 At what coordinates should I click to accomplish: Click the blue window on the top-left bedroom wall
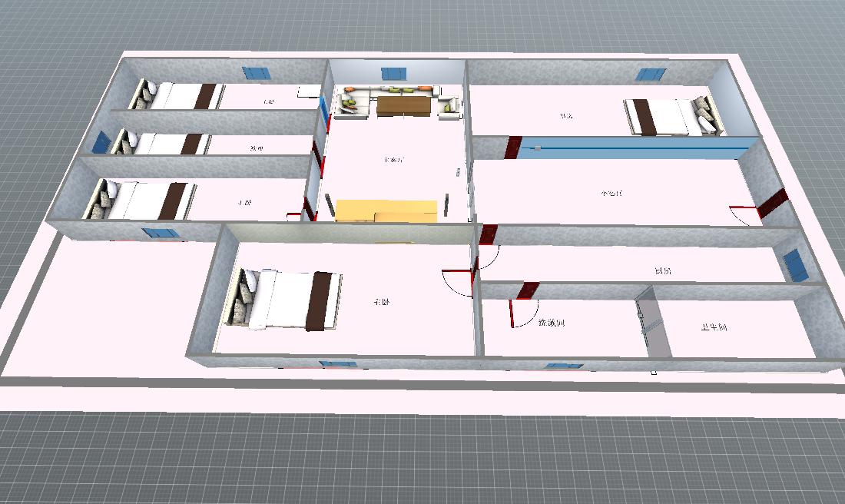coord(257,73)
